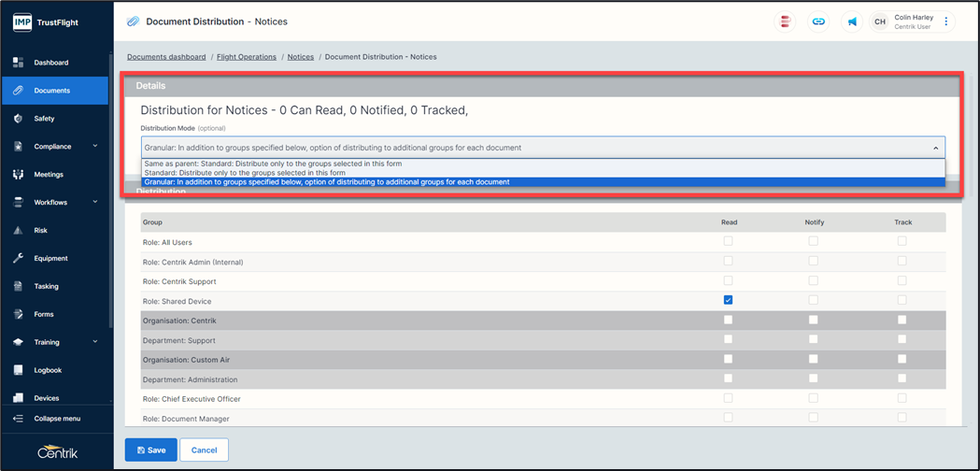Click the Collapse menu arrow icon
Image resolution: width=980 pixels, height=471 pixels.
tap(18, 419)
